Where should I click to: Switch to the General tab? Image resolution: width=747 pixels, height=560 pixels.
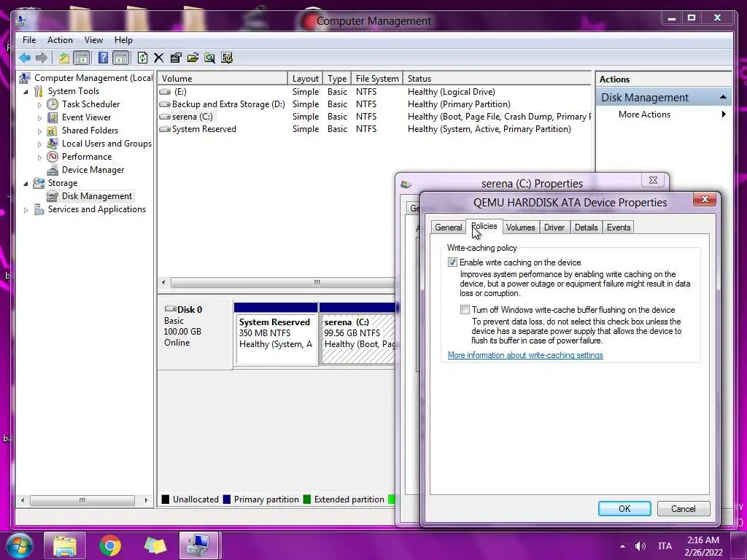[449, 227]
